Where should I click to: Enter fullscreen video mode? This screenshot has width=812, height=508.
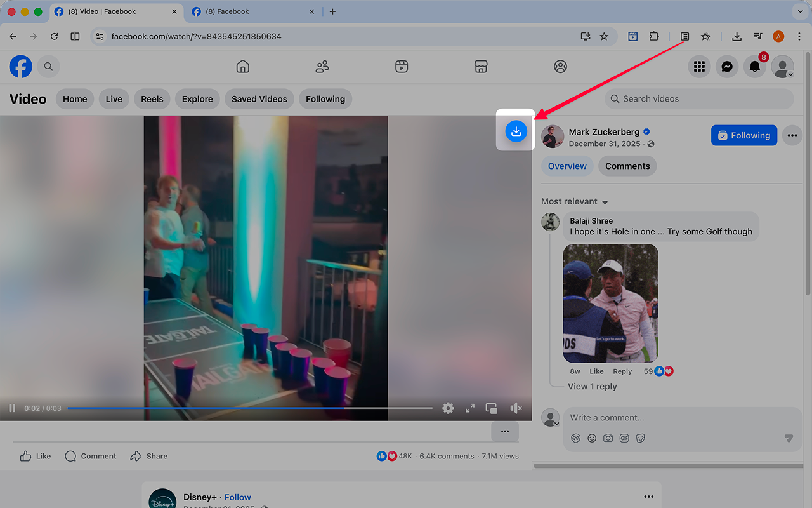pos(470,408)
